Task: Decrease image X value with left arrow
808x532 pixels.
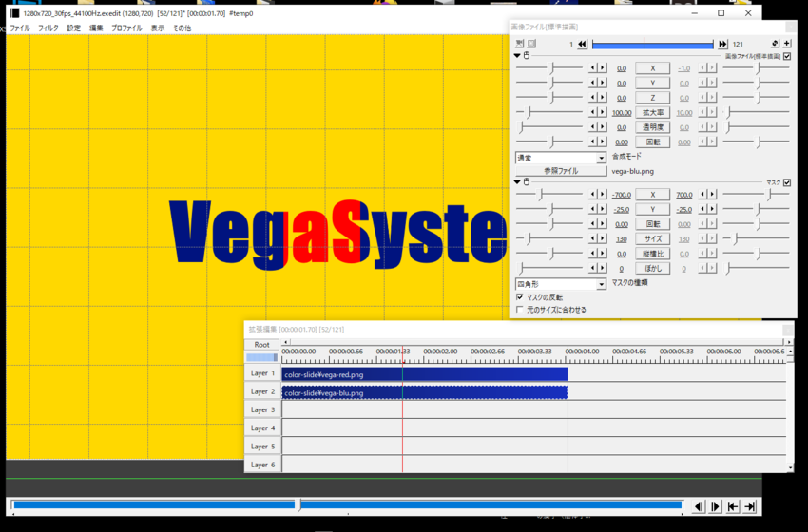Action: coord(593,68)
